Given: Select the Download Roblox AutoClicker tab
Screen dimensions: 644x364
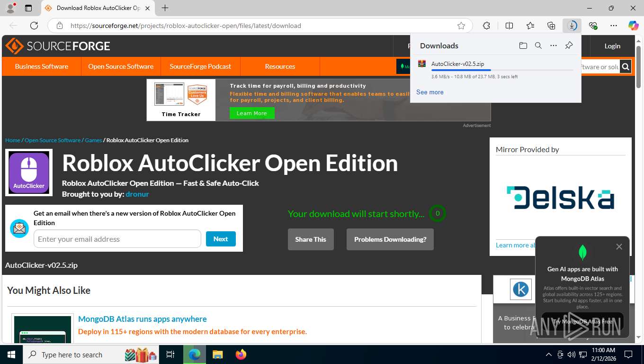Looking at the screenshot, I should coord(98,8).
